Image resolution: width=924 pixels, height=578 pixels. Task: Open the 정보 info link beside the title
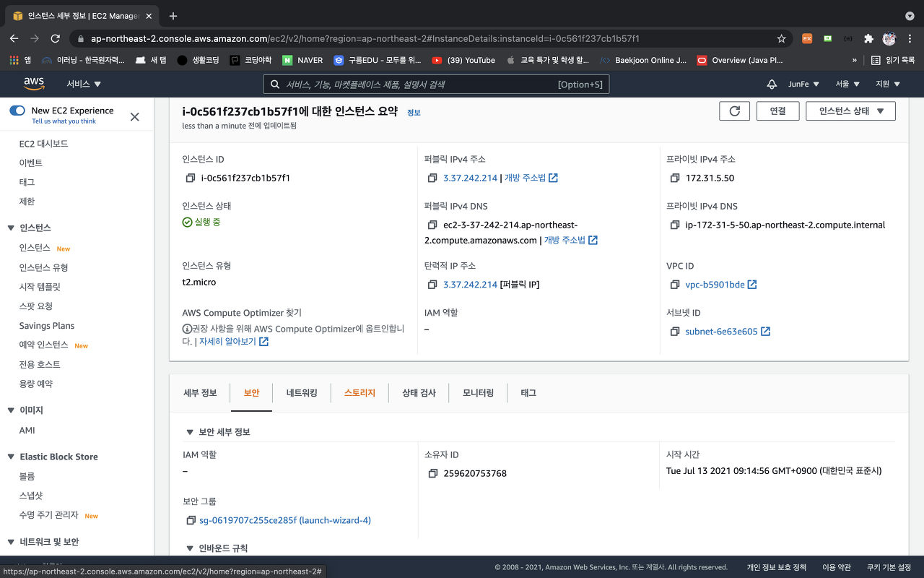pyautogui.click(x=414, y=113)
